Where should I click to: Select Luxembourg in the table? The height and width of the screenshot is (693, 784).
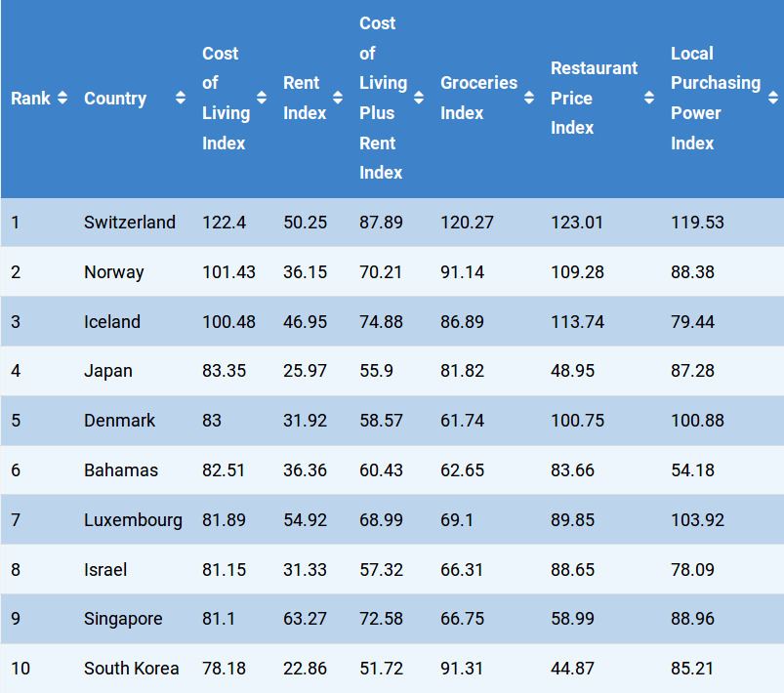[x=133, y=520]
